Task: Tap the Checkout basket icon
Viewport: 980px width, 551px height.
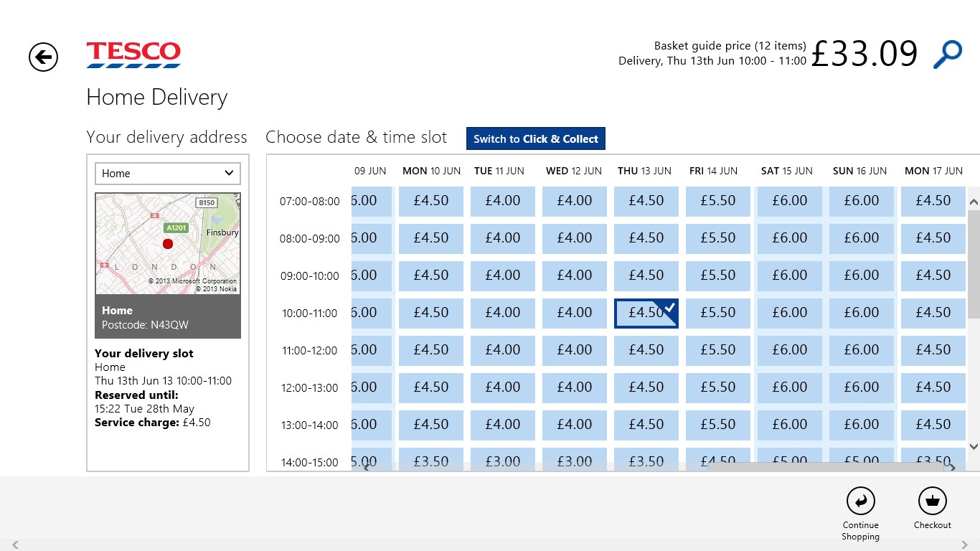Action: (932, 502)
